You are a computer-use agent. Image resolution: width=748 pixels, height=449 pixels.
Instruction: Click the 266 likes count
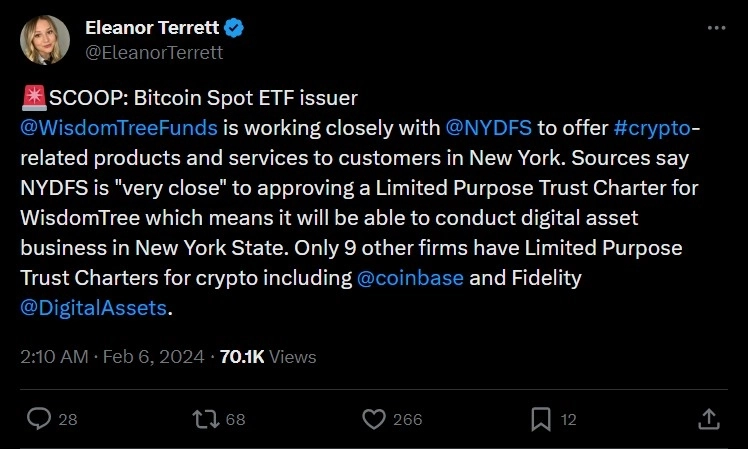(x=407, y=419)
